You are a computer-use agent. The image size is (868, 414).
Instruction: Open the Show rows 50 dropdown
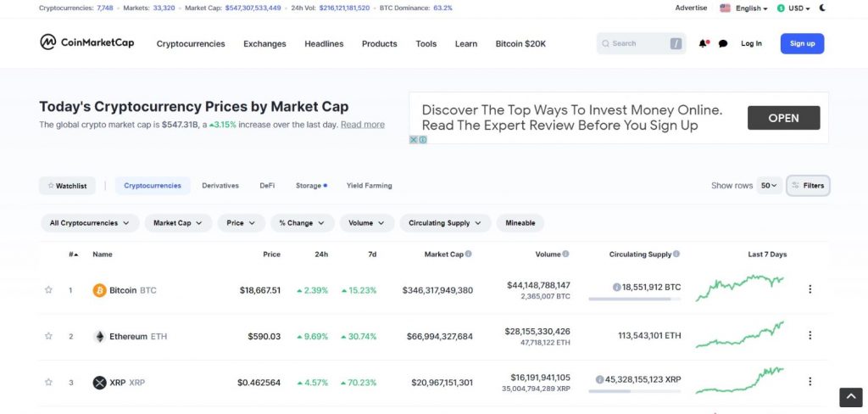coord(769,186)
